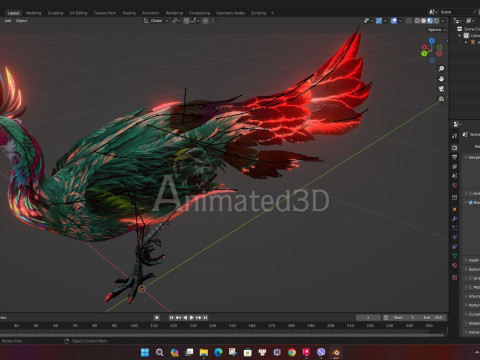Viewport: 480px width, 360px height.
Task: Open the Render properties tab
Action: point(455,147)
